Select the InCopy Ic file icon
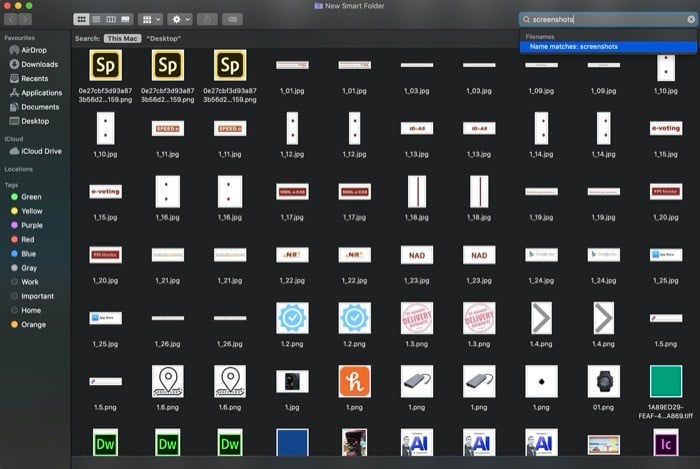 (666, 442)
